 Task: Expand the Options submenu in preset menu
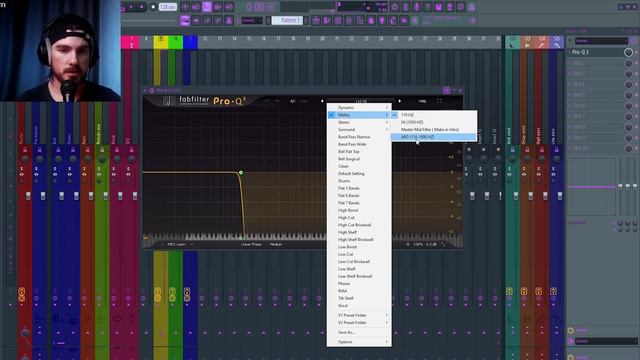pyautogui.click(x=359, y=342)
